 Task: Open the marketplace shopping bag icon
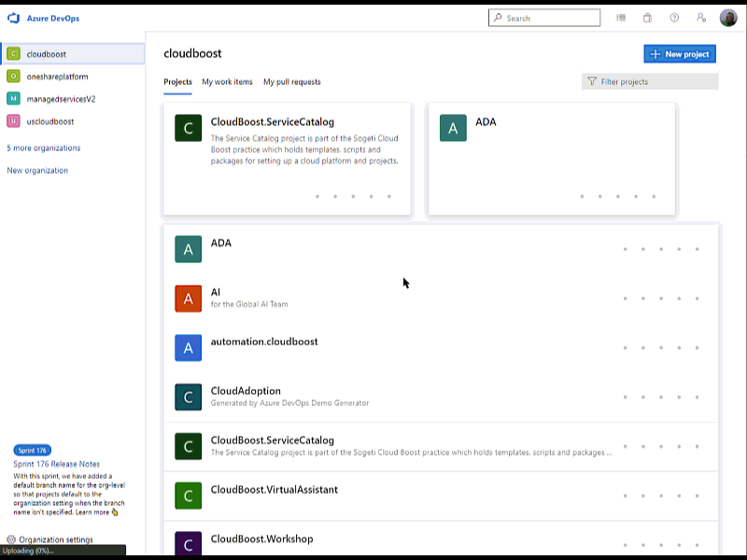647,18
